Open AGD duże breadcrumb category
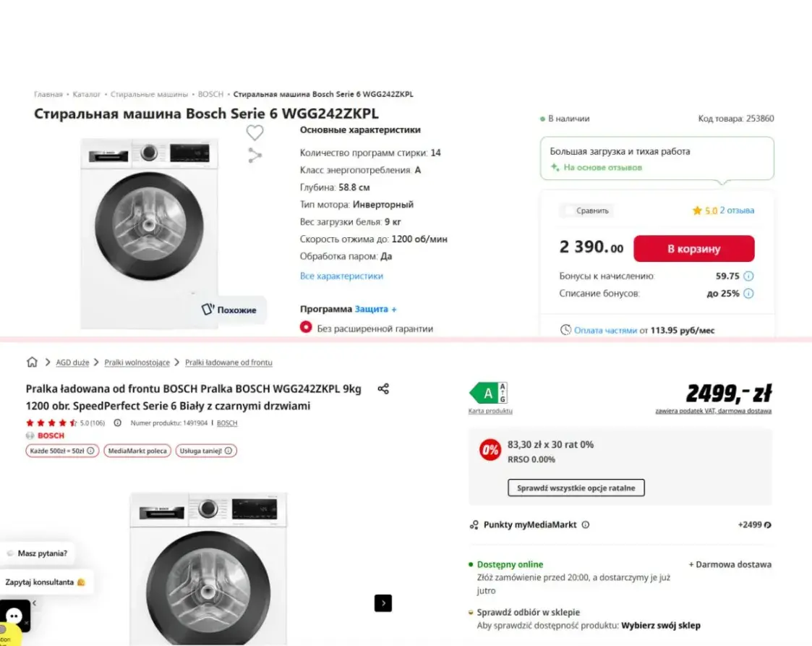The height and width of the screenshot is (646, 812). (x=72, y=362)
